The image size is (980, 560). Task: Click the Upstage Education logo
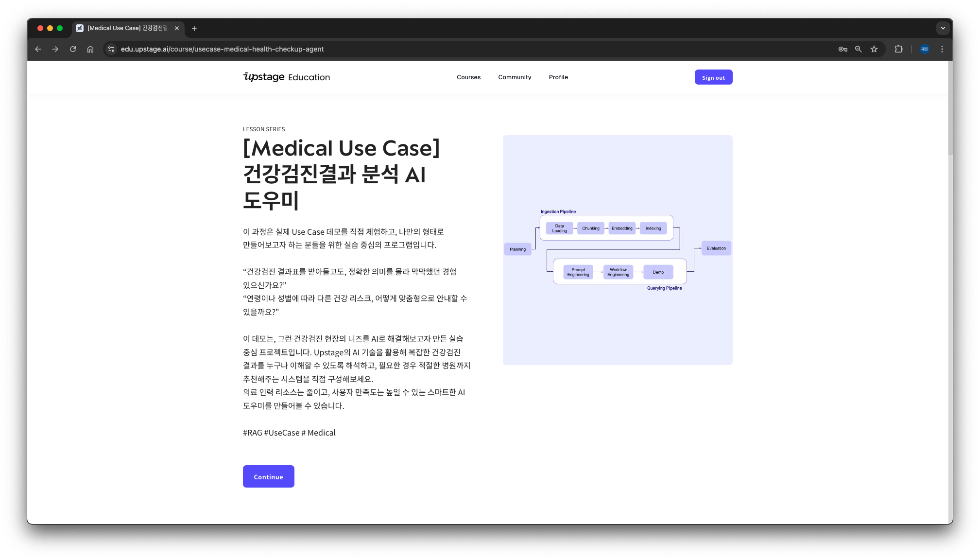click(286, 77)
